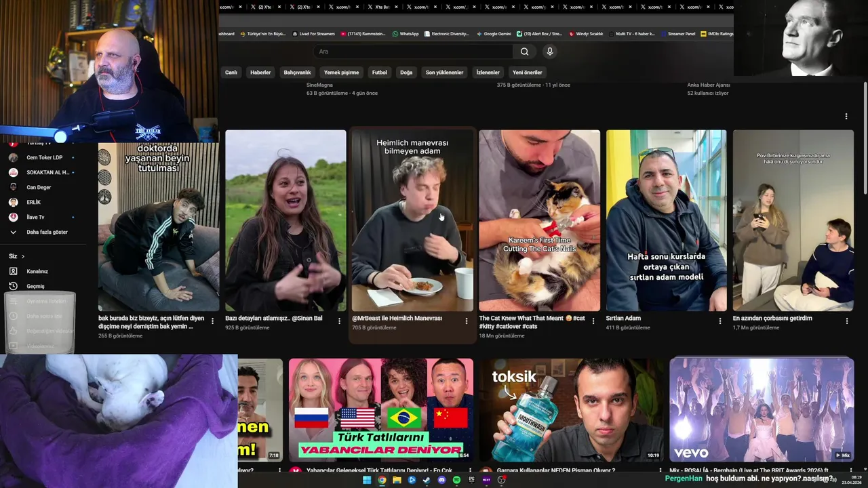Image resolution: width=868 pixels, height=488 pixels.
Task: Open the 'toksik' mouthwash video thumbnail
Action: (x=572, y=409)
